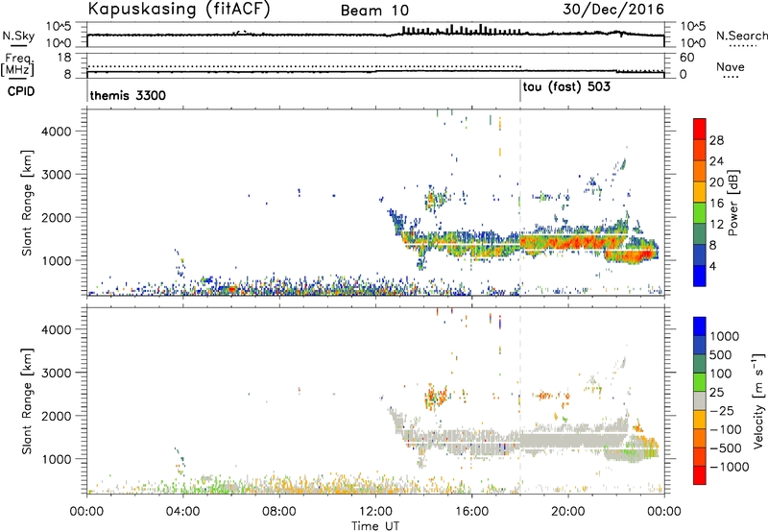This screenshot has height=532, width=768.
Task: Click 'Slant Range [km]' label of power panel
Action: click(27, 203)
